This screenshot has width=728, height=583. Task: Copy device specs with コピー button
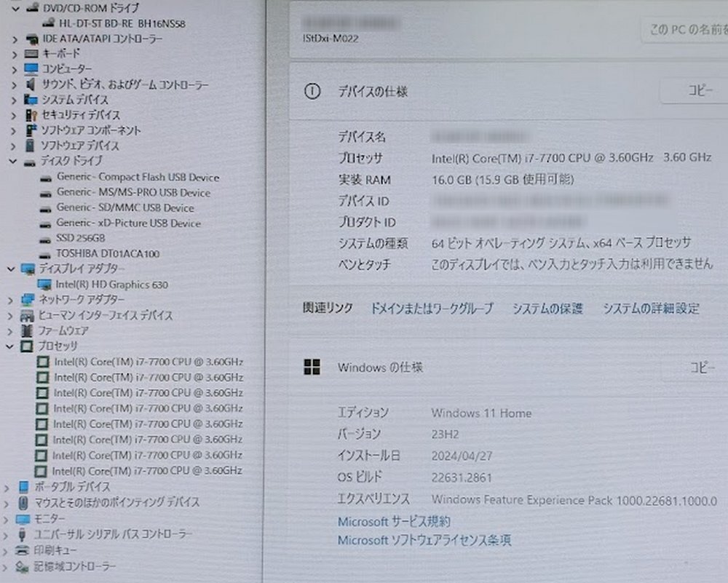pos(694,90)
